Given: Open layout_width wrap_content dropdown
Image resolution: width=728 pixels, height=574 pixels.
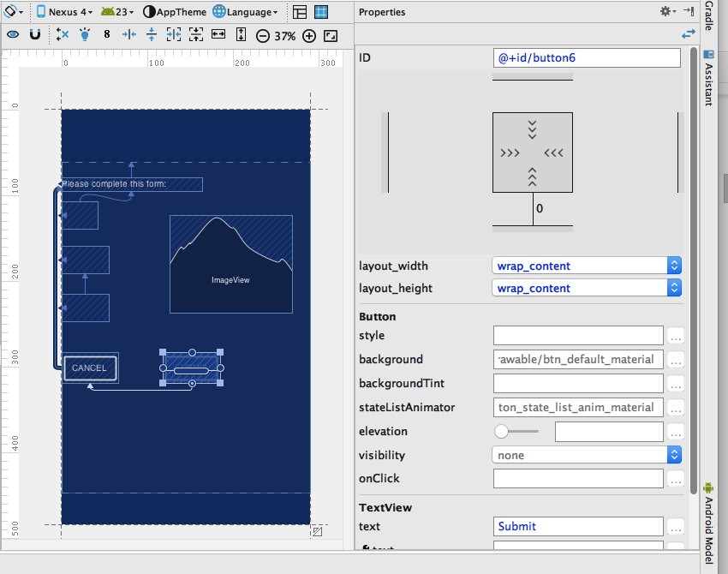Looking at the screenshot, I should click(587, 266).
